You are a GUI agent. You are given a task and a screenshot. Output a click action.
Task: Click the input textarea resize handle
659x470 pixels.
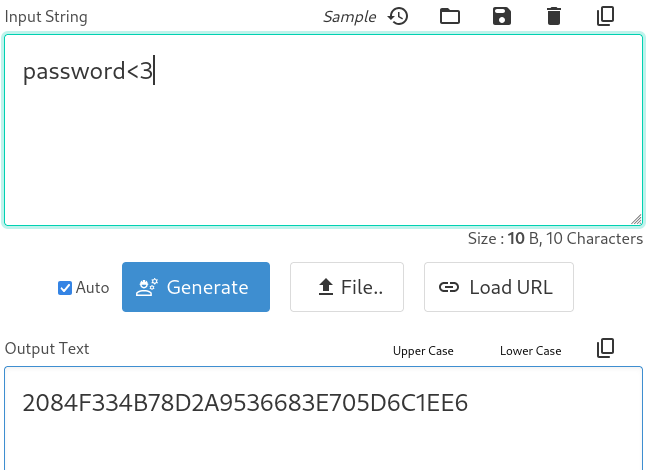[x=636, y=219]
